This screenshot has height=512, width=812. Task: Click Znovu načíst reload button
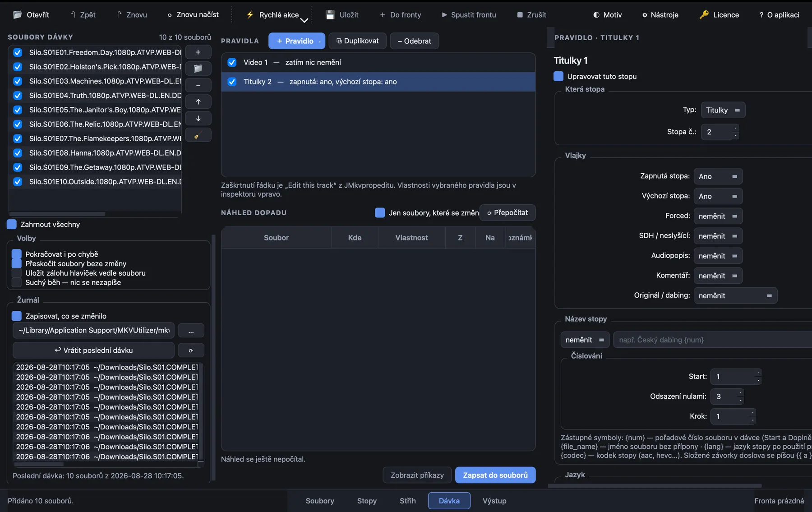(x=193, y=14)
